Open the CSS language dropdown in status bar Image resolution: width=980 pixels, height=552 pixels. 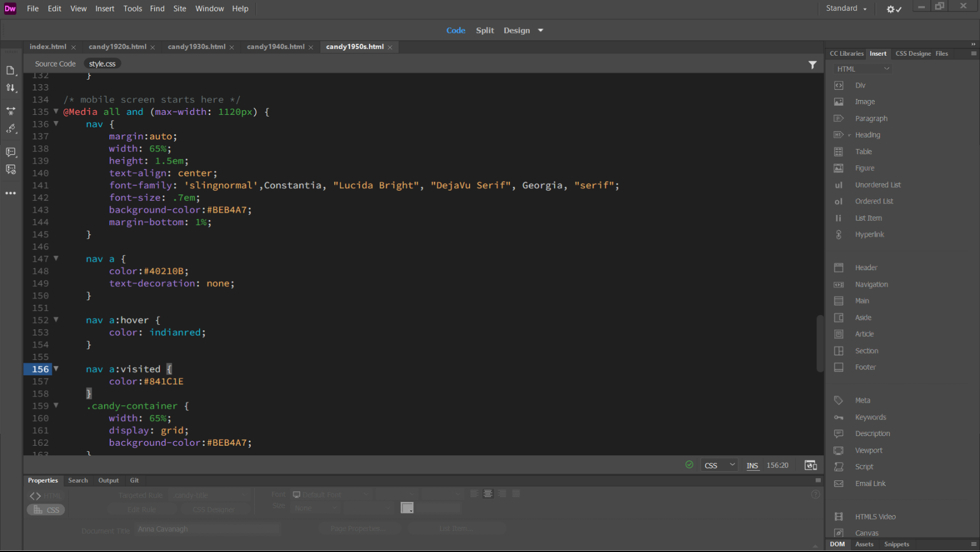pos(719,465)
